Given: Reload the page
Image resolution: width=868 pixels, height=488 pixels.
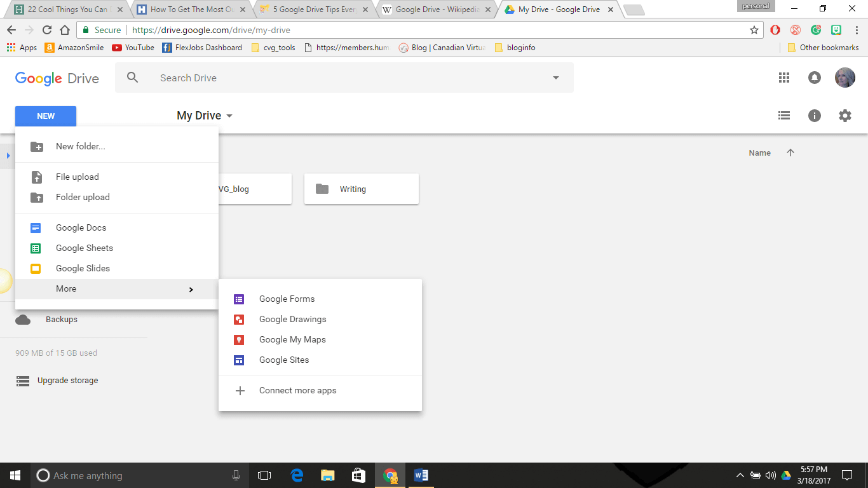Looking at the screenshot, I should (47, 30).
